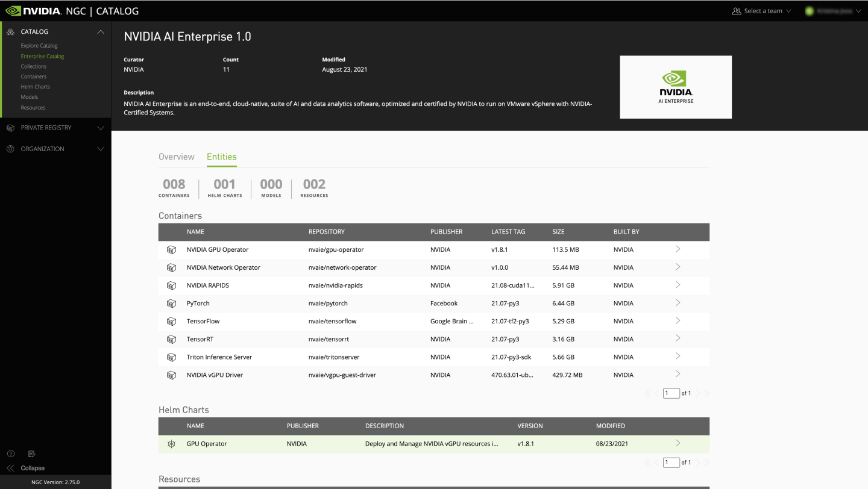Open Helm Charts in the sidebar
The image size is (868, 489).
[35, 87]
